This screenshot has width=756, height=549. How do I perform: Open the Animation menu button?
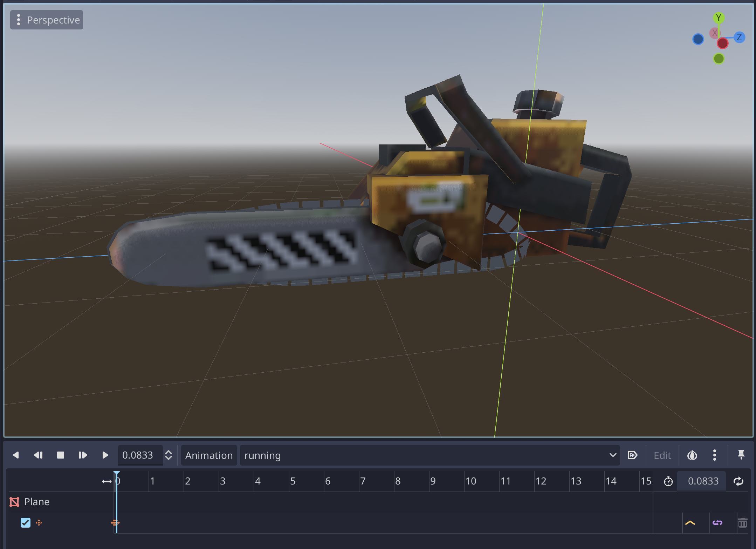coord(208,455)
